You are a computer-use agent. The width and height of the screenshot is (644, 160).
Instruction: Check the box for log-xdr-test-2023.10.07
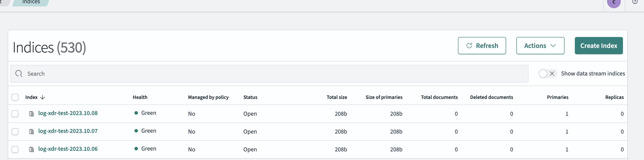(x=15, y=132)
